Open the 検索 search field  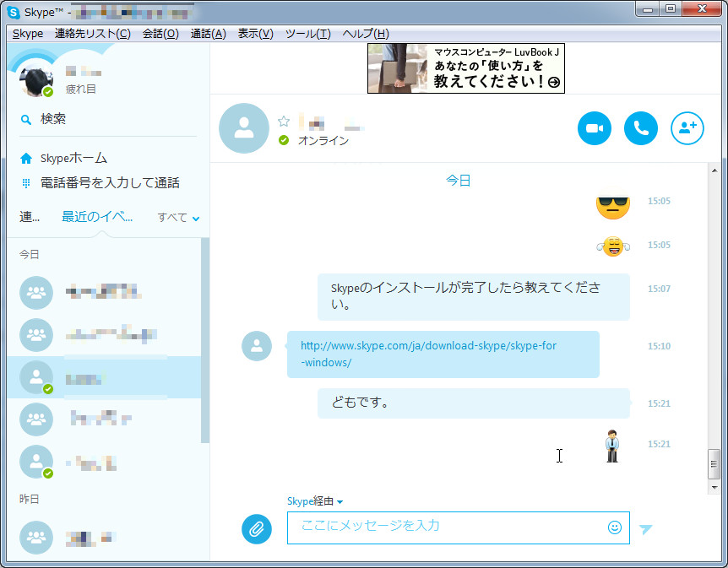pyautogui.click(x=51, y=118)
